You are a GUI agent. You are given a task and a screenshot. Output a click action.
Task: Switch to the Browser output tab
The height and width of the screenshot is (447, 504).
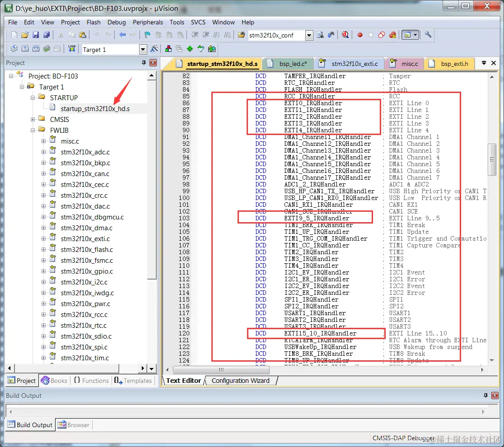(74, 425)
